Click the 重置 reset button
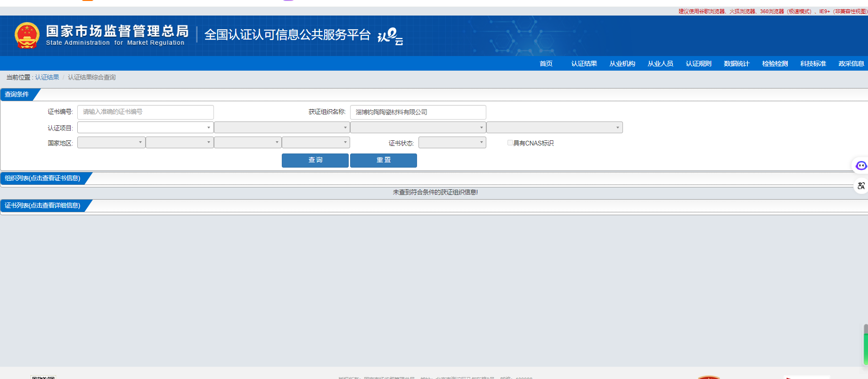868x379 pixels. point(384,160)
